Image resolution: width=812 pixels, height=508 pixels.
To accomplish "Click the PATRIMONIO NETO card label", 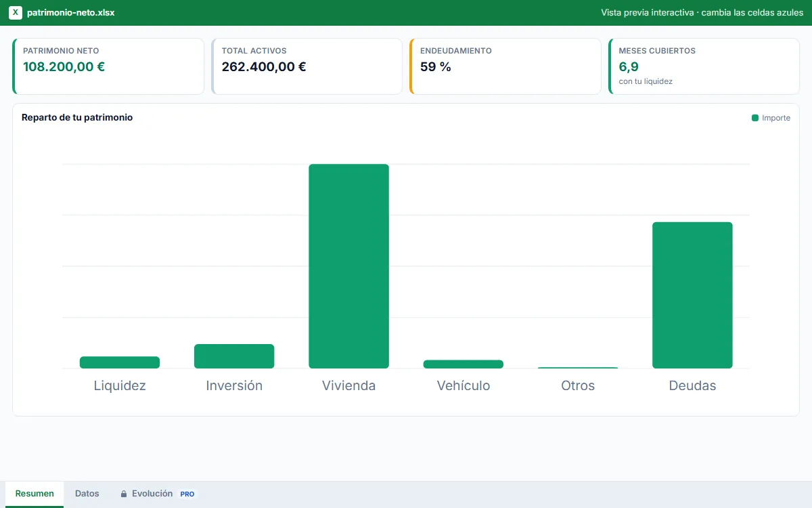I will tap(61, 51).
